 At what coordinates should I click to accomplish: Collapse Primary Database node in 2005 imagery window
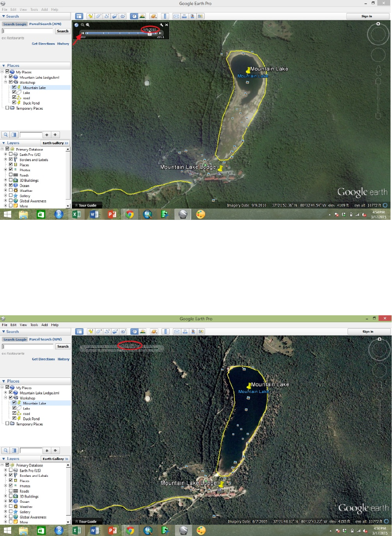pos(2,465)
